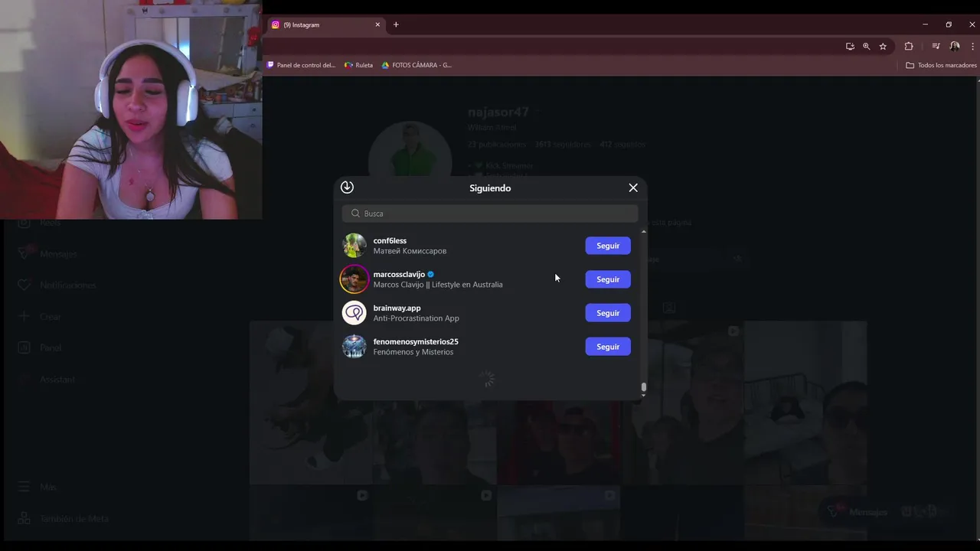Click the Panel chart icon in sidebar
The height and width of the screenshot is (551, 980).
[x=24, y=347]
